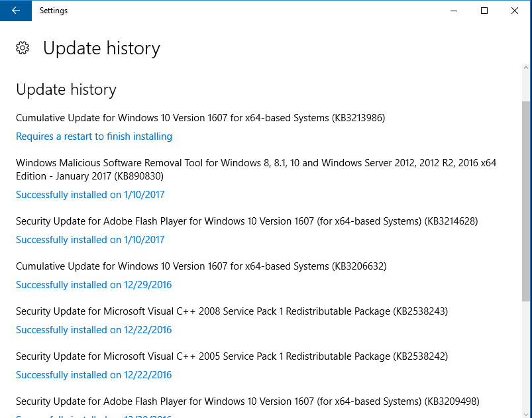
Task: Click the scrollbar up arrow
Action: pyautogui.click(x=525, y=68)
